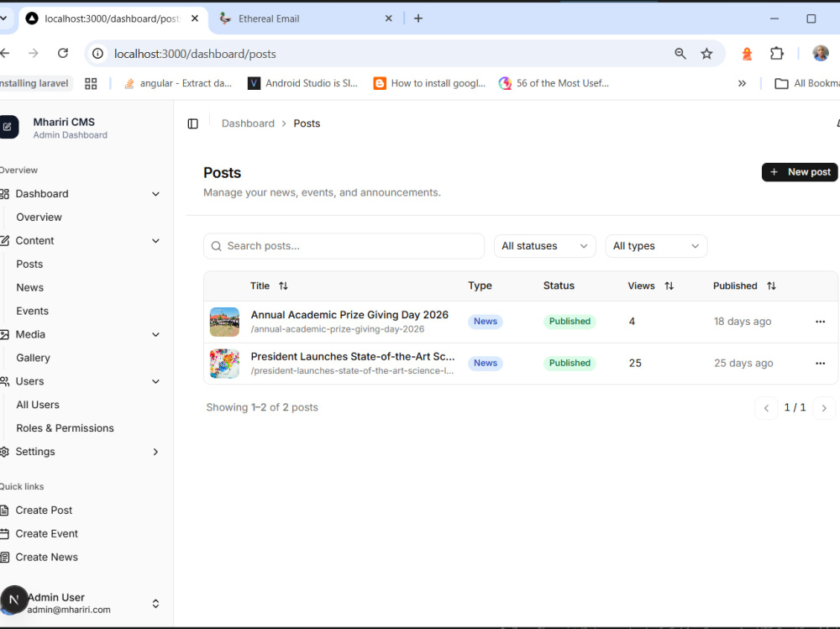Open Roles & Permissions page
The image size is (840, 629).
(65, 428)
